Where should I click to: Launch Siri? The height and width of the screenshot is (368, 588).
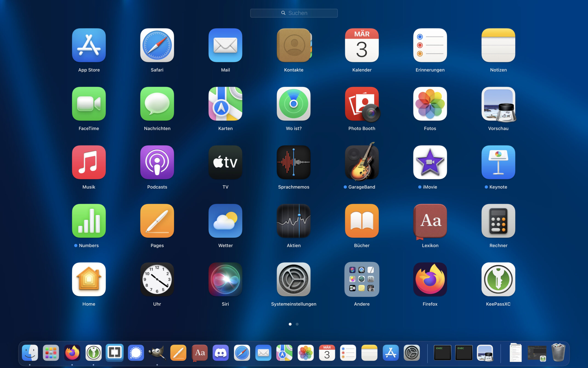click(x=225, y=279)
